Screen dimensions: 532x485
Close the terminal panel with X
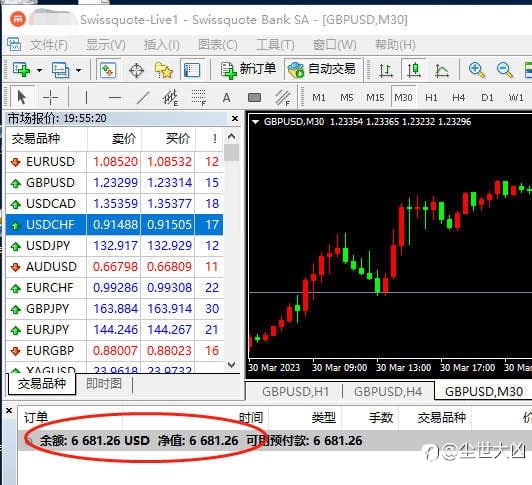pyautogui.click(x=9, y=411)
